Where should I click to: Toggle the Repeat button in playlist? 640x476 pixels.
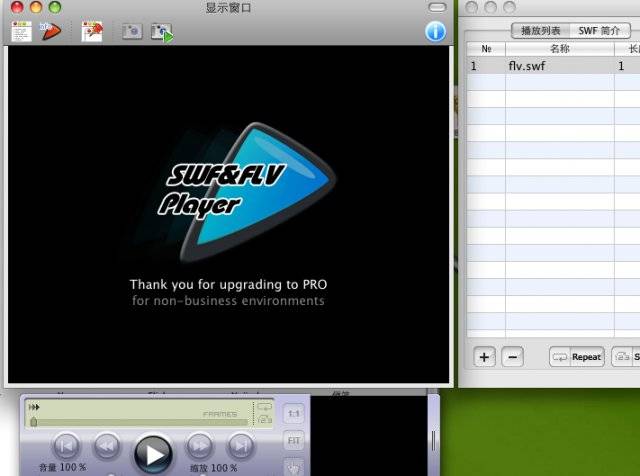[x=577, y=356]
